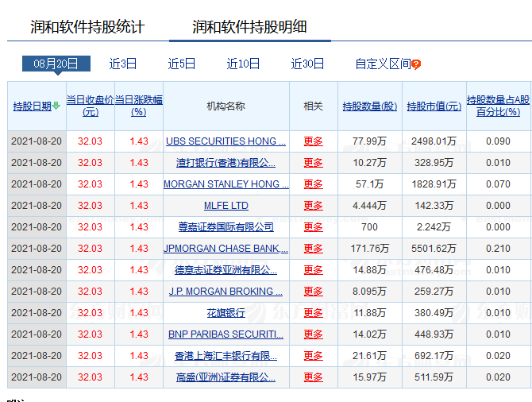Click 更多 in the 渣打银行 row
The image size is (532, 402).
tap(313, 163)
